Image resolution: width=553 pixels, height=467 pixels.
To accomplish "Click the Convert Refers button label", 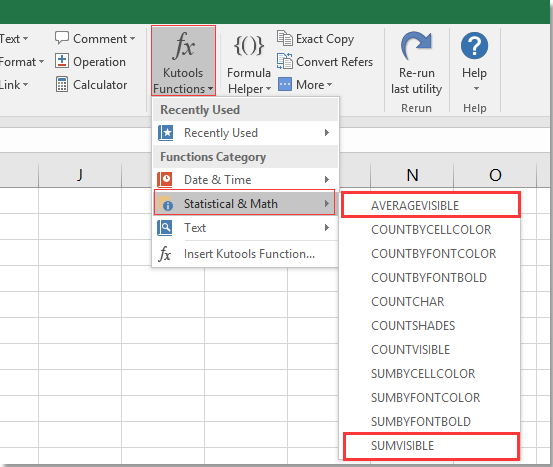I will coord(334,62).
